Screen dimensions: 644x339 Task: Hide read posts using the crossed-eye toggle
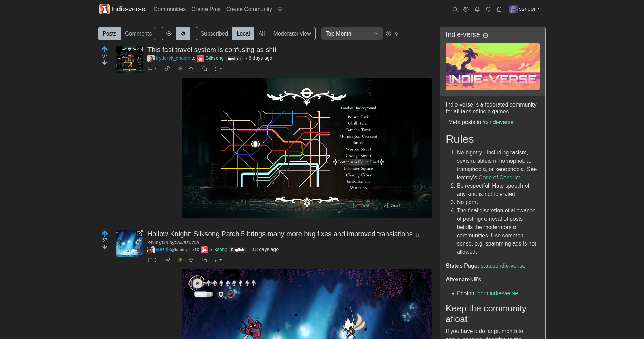click(183, 33)
